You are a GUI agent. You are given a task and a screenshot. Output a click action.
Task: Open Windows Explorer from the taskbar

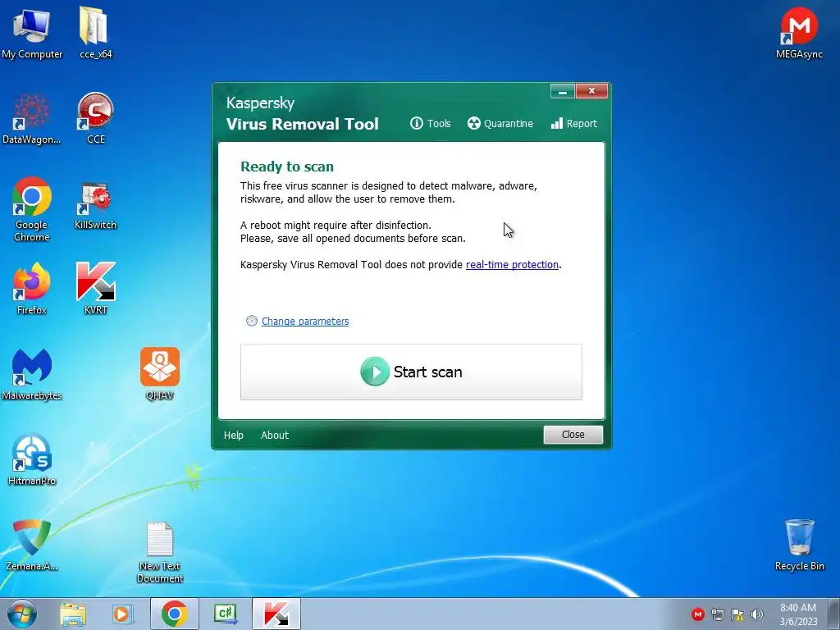point(73,614)
